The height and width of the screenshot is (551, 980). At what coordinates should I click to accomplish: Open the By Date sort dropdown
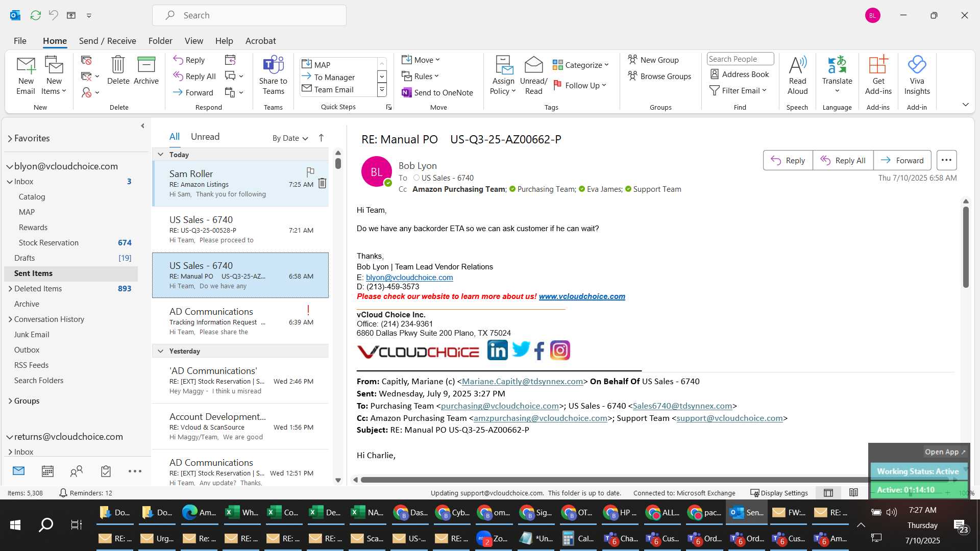coord(290,138)
